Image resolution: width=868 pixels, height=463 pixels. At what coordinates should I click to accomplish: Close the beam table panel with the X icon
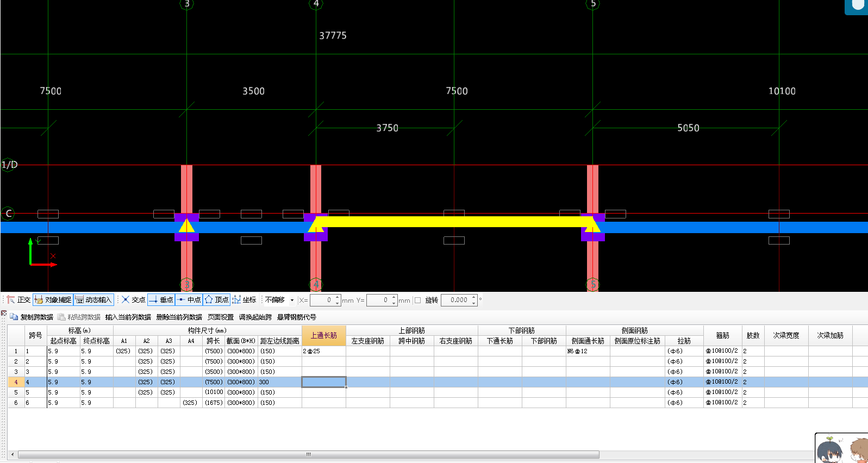pos(4,313)
